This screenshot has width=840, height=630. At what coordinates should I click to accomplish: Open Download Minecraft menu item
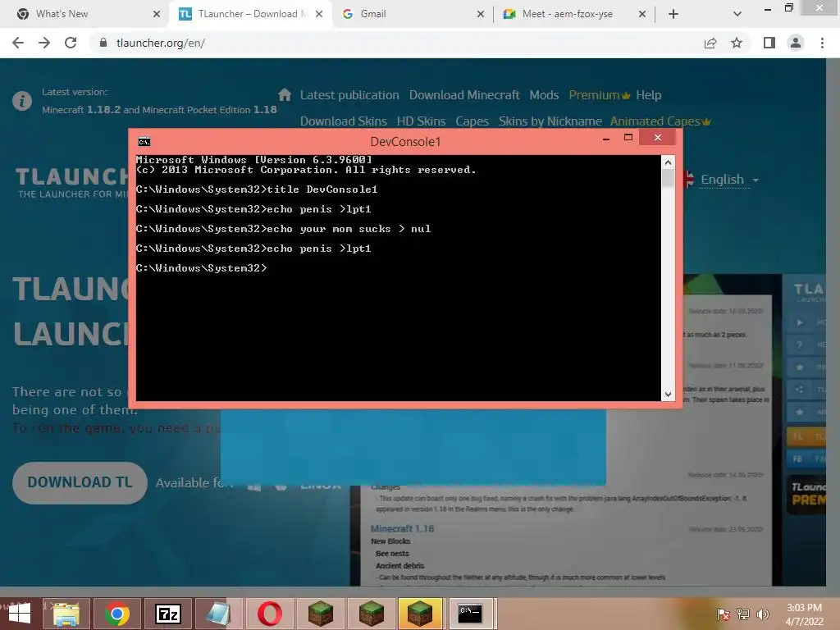click(464, 95)
